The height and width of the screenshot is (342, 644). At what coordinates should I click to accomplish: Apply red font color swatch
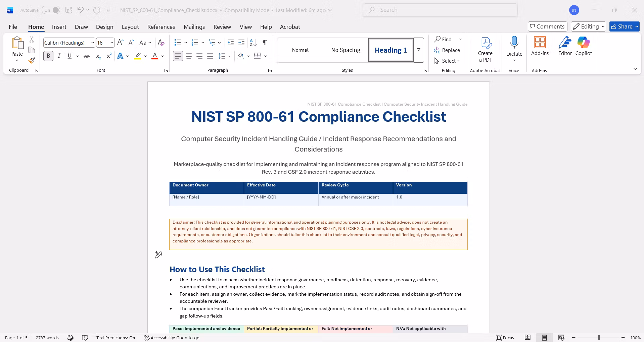155,56
